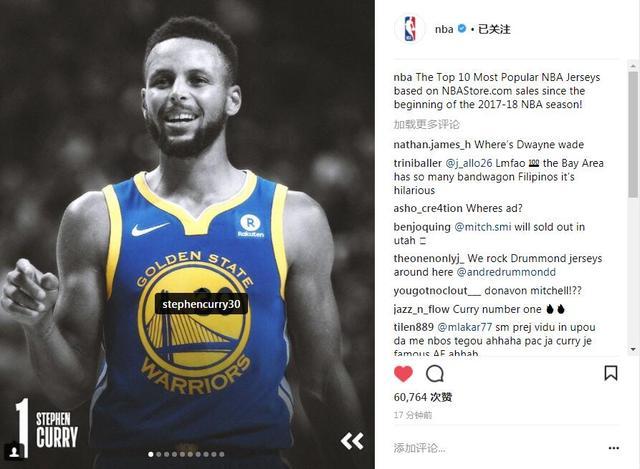Click the comments scrollbar up arrow
The image size is (640, 469).
pyautogui.click(x=633, y=65)
